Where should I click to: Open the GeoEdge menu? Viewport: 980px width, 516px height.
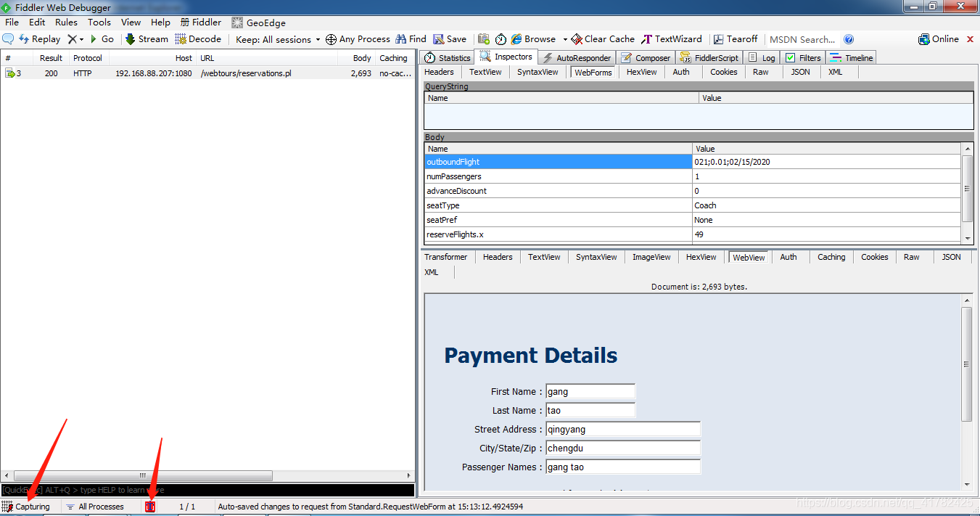(x=258, y=22)
